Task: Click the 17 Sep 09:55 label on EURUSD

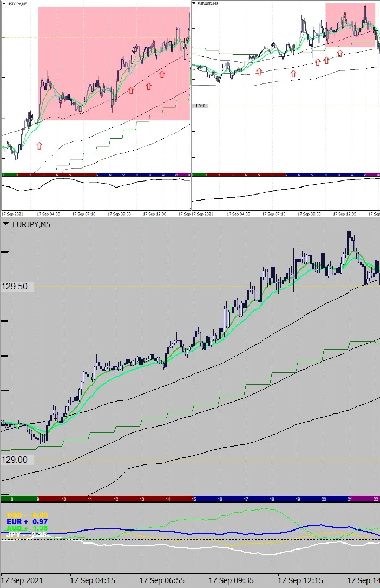Action: click(x=309, y=214)
